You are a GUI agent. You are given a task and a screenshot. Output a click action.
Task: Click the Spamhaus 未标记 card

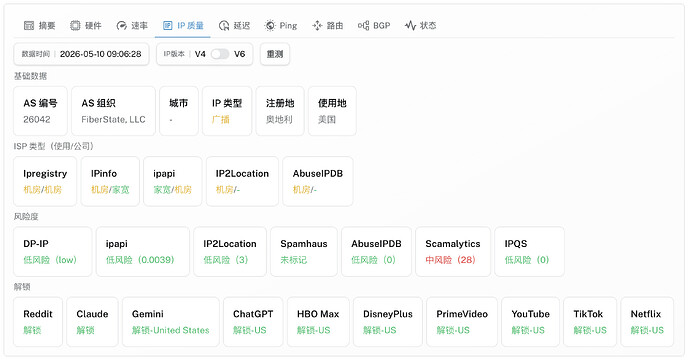pos(304,252)
